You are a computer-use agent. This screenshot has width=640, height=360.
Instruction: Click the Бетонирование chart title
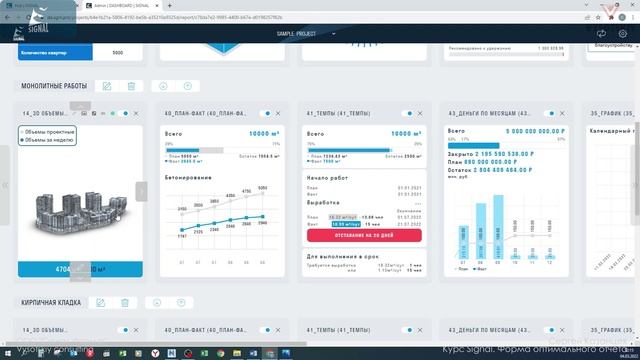pyautogui.click(x=188, y=178)
